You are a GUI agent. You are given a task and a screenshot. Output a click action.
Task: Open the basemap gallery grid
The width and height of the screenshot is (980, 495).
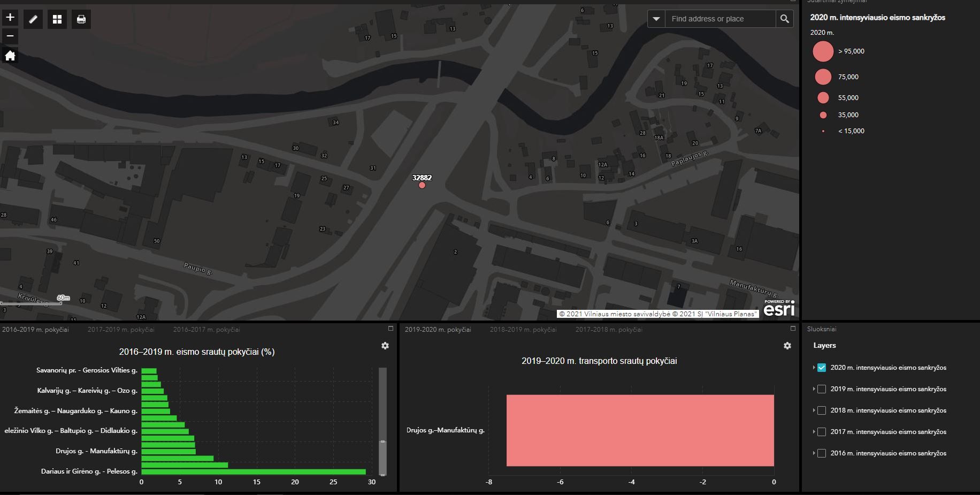57,19
